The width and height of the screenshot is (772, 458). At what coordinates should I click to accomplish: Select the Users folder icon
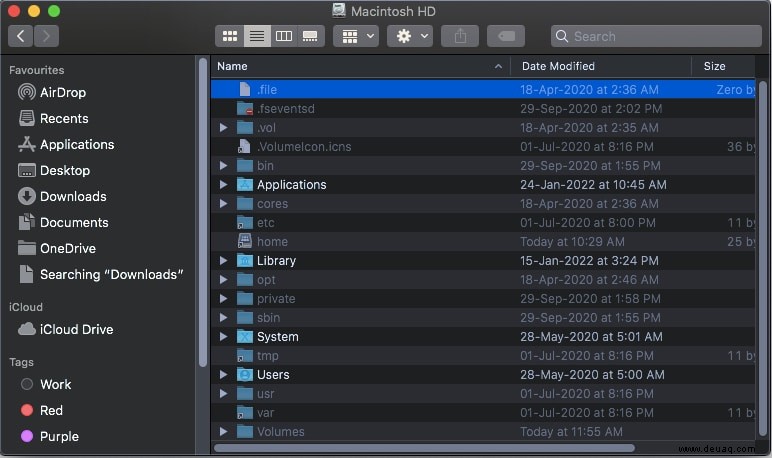pyautogui.click(x=245, y=375)
